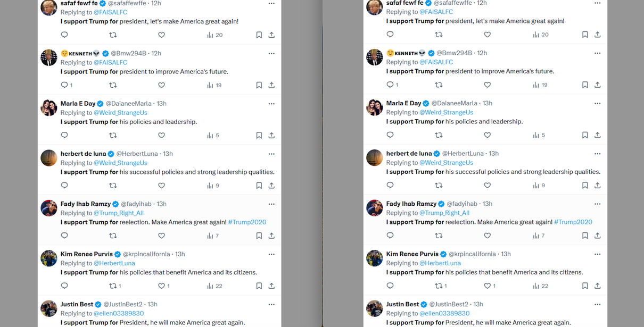Bookmark safaf fewf fe's reply in right panel
The width and height of the screenshot is (644, 327).
(x=585, y=35)
